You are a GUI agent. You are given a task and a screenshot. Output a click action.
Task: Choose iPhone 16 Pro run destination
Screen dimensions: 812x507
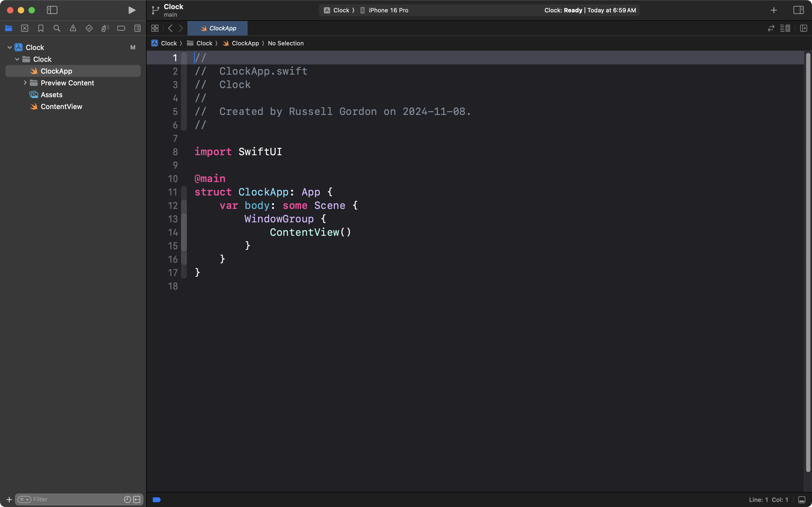pos(388,10)
